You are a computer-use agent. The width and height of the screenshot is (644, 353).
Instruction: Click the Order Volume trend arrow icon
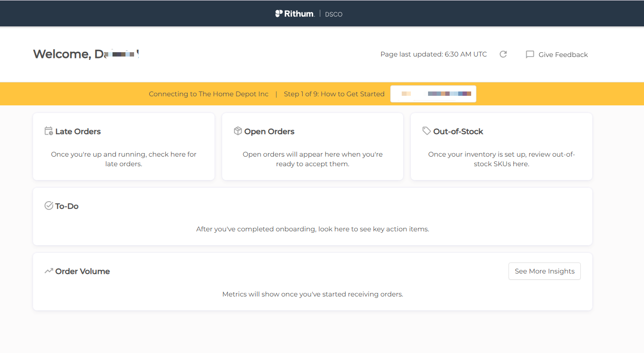[48, 271]
